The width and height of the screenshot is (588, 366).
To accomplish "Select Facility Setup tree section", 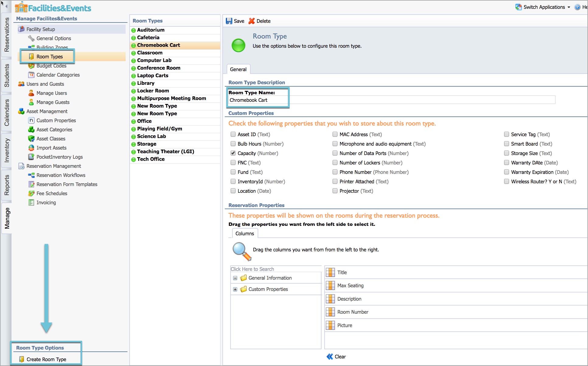I will point(72,29).
